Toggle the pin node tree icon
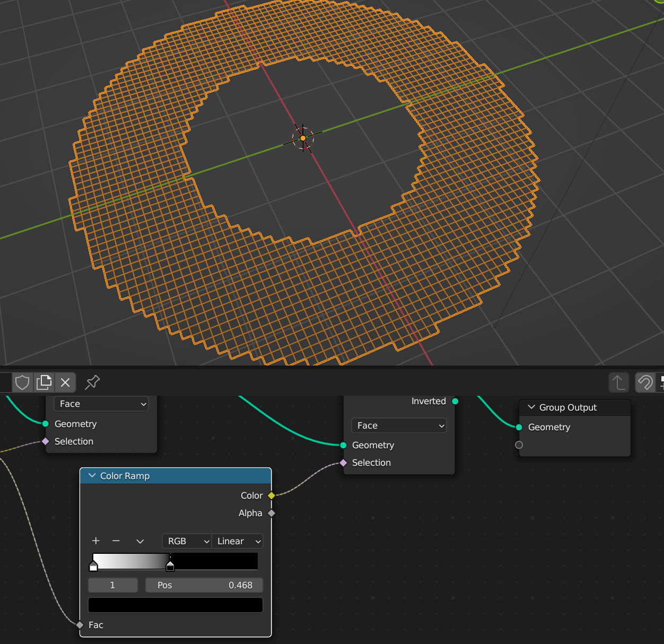 tap(92, 382)
